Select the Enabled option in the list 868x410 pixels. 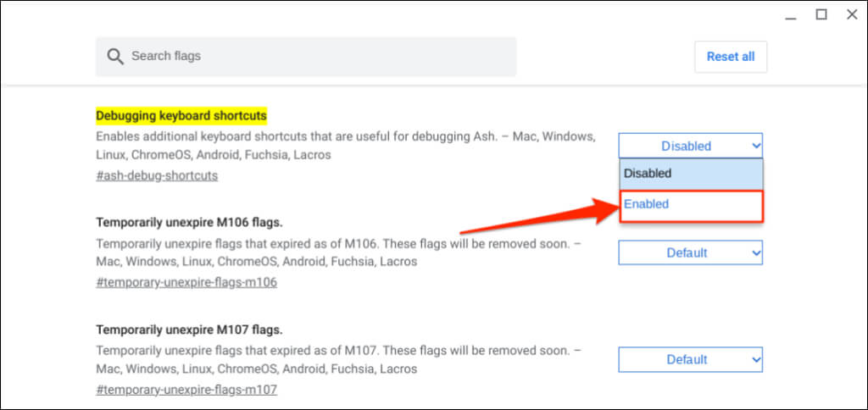690,204
